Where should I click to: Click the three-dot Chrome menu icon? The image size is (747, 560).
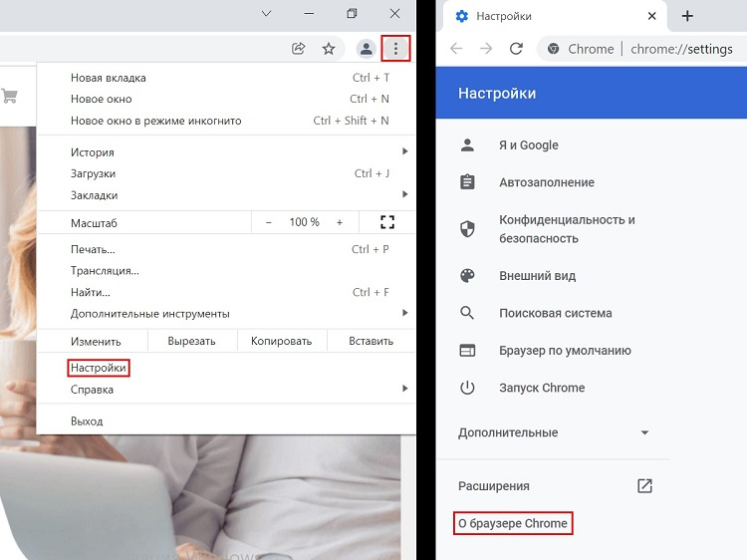pyautogui.click(x=395, y=48)
